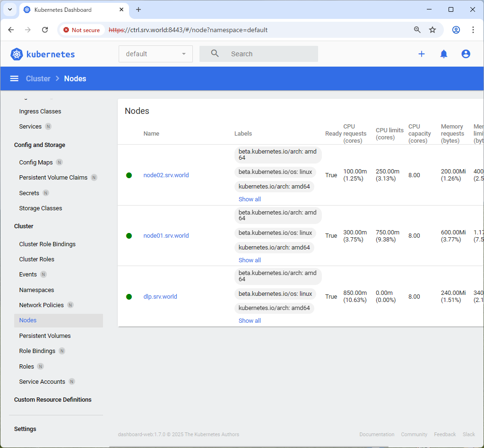Open the hamburger navigation menu

(14, 78)
